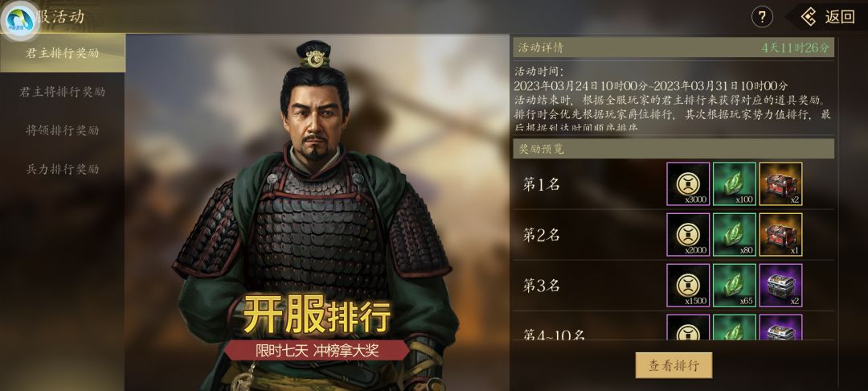Select 兵力排行奖励 tab
The width and height of the screenshot is (868, 391).
62,169
